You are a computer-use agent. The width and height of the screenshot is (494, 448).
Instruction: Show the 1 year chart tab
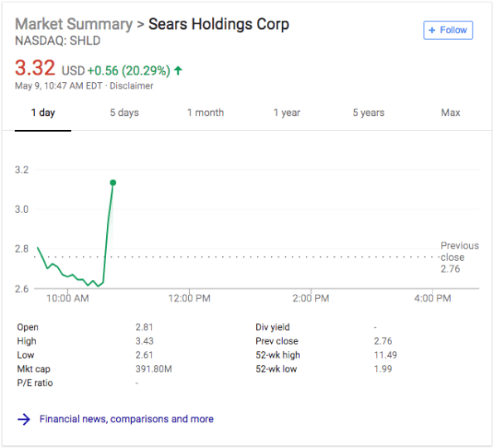pyautogui.click(x=287, y=113)
